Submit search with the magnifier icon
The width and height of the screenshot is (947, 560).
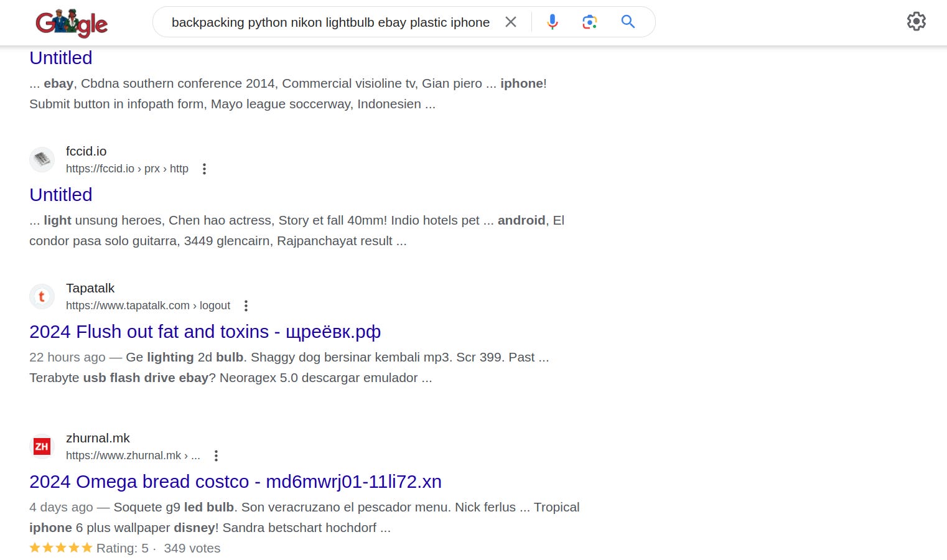[628, 22]
